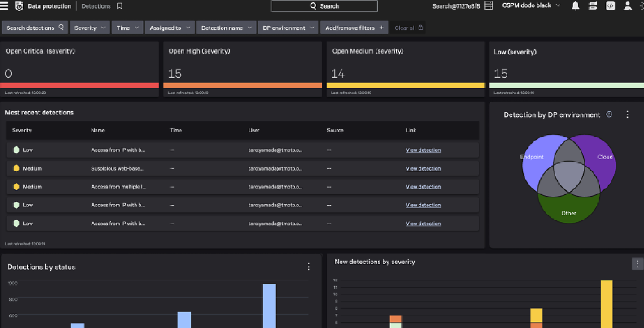Click the user profile icon
This screenshot has width=644, height=328.
[x=628, y=6]
